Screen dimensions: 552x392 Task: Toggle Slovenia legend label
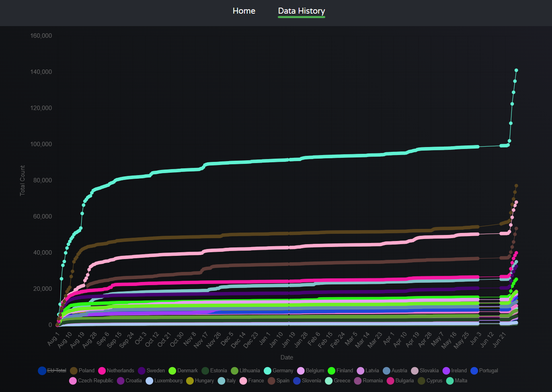312,380
